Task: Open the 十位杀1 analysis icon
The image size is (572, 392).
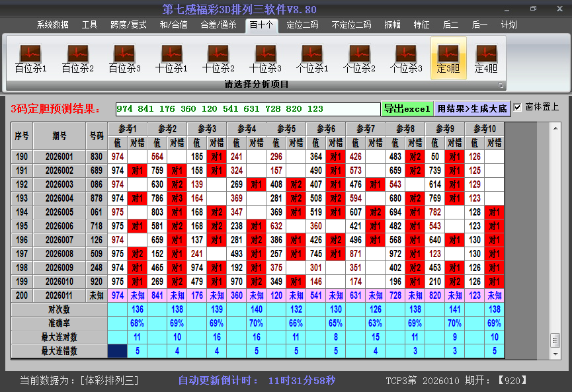Action: [x=171, y=56]
